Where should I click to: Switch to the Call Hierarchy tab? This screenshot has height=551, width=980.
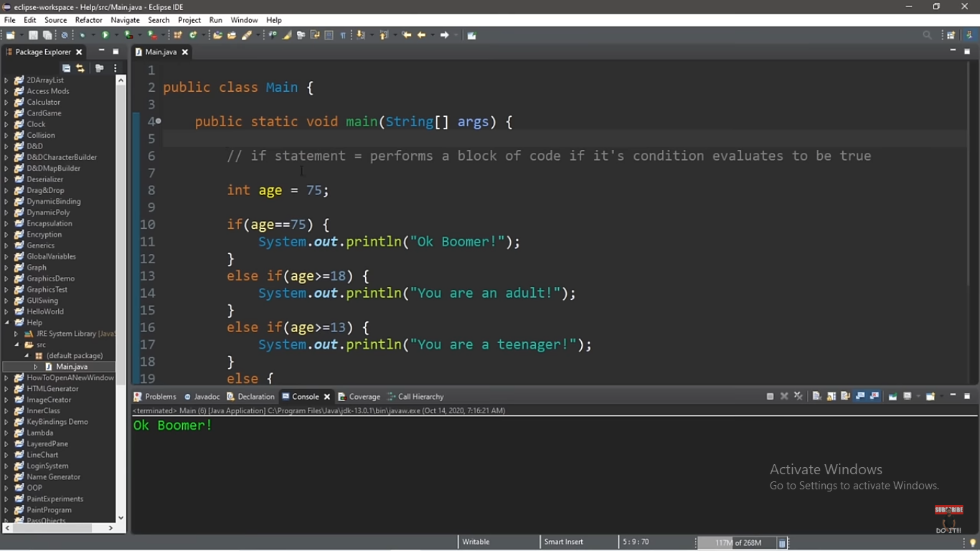point(415,396)
